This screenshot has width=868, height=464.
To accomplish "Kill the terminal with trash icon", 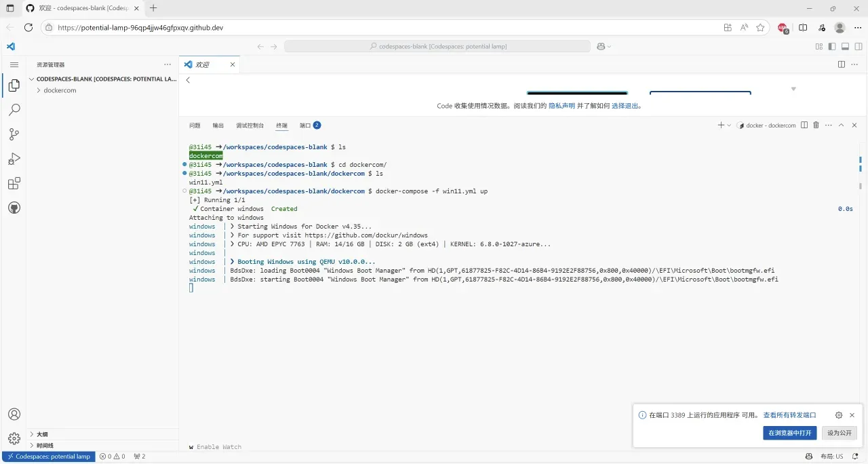I will click(816, 125).
